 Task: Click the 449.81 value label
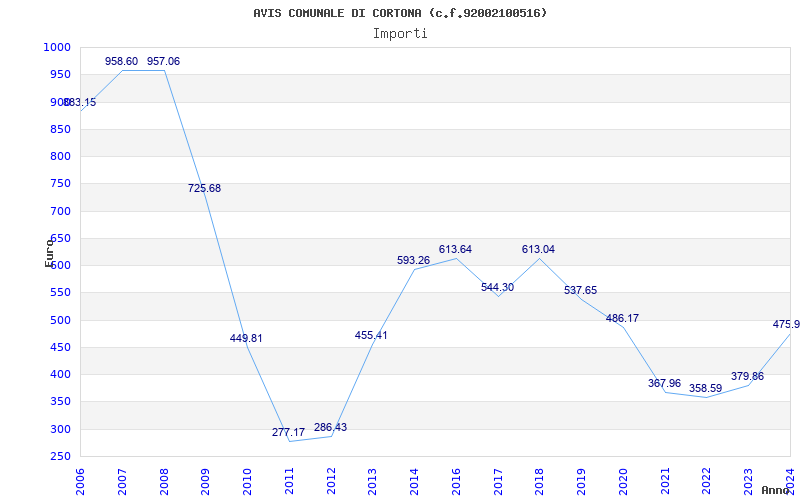246,338
